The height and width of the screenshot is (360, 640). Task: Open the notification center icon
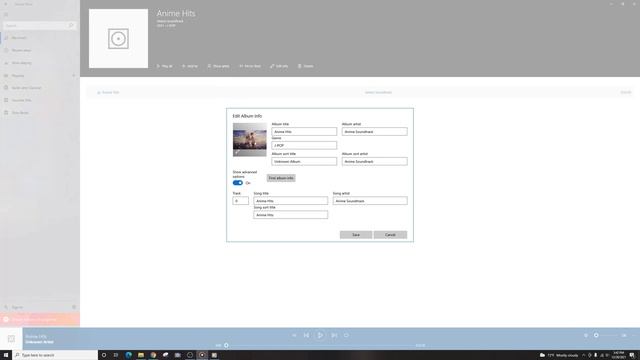(632, 355)
